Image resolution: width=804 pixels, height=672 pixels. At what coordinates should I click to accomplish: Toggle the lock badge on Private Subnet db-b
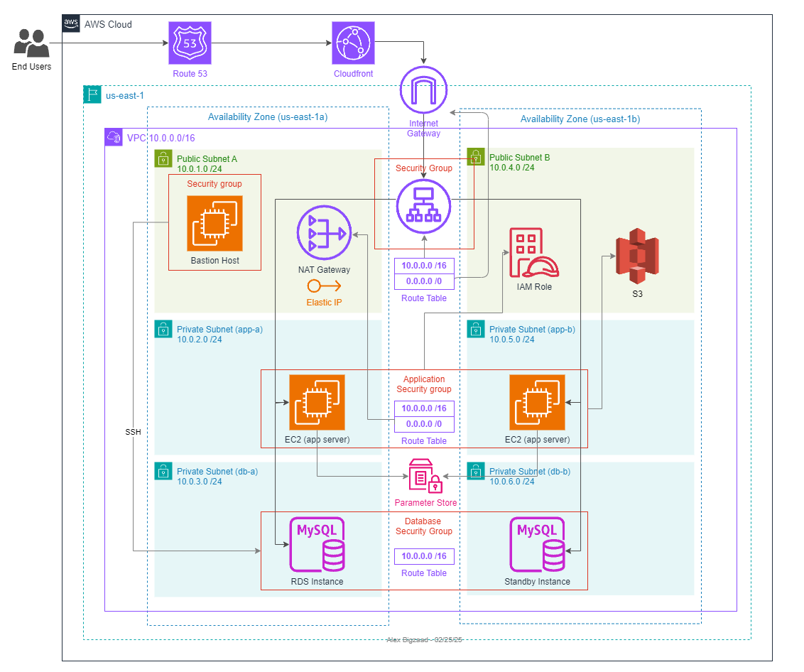click(x=475, y=470)
